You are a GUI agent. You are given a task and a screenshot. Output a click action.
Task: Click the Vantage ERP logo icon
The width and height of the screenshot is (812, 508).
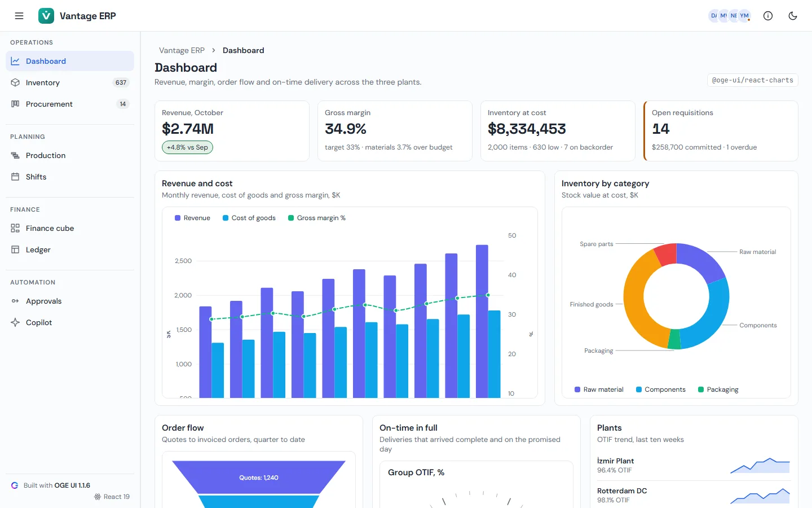click(x=46, y=16)
